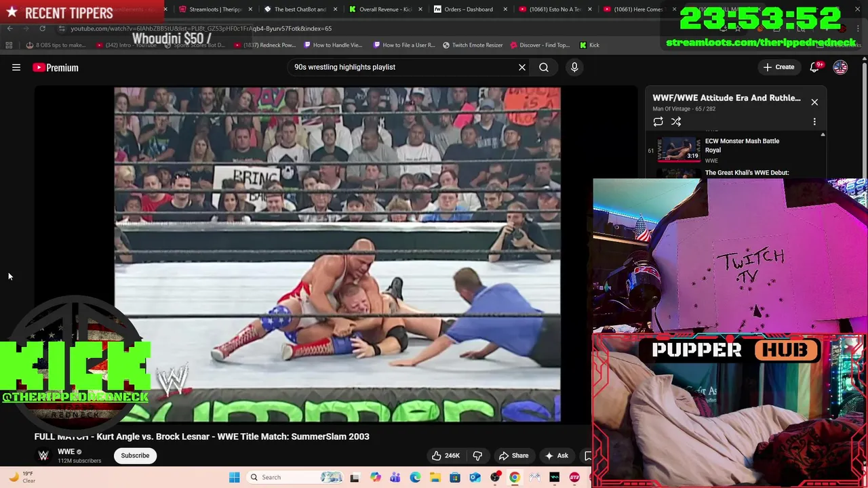Open the Windows Start menu
Image resolution: width=868 pixels, height=488 pixels.
pos(234,477)
